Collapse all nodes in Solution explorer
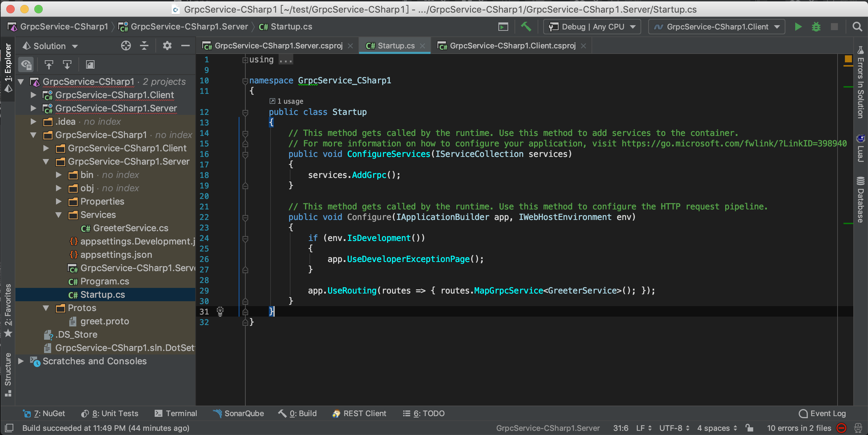 (144, 46)
